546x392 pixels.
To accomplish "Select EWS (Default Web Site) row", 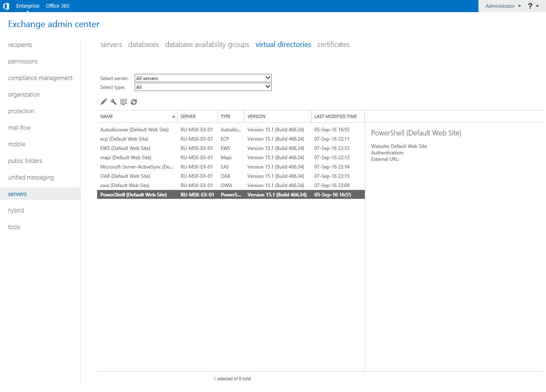I will (x=231, y=148).
